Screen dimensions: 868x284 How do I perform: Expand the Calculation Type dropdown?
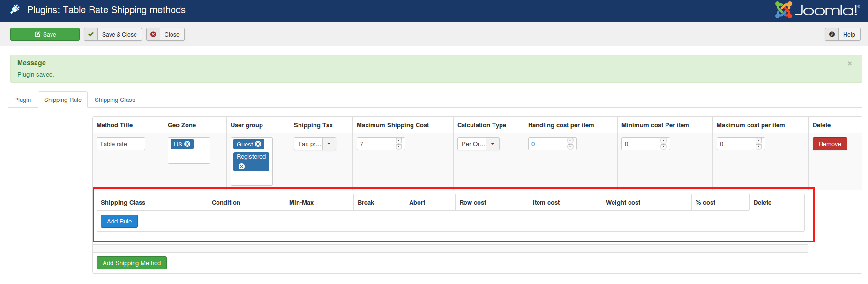coord(493,144)
